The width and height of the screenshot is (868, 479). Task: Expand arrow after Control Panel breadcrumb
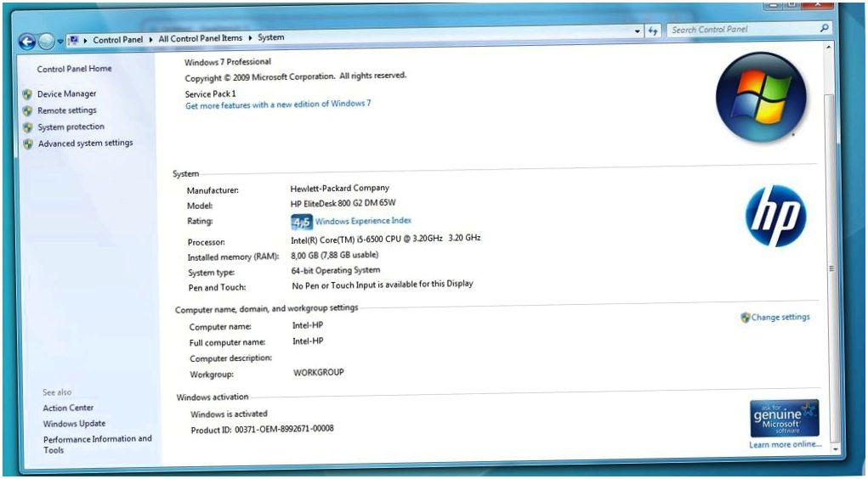click(x=150, y=39)
